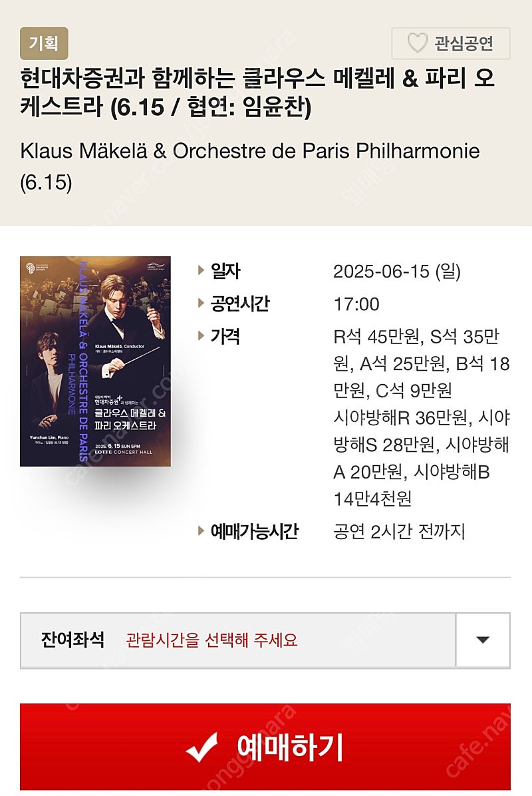The image size is (532, 796).
Task: Click the Korean concert title heading
Action: point(257,93)
